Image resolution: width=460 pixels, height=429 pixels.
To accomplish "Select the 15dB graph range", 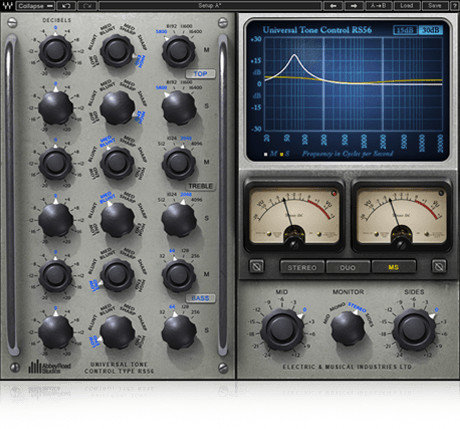I will pos(405,30).
